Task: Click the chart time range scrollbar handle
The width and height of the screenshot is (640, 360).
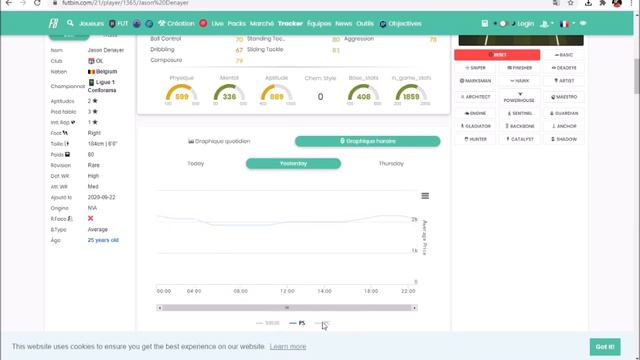Action: 287,308
